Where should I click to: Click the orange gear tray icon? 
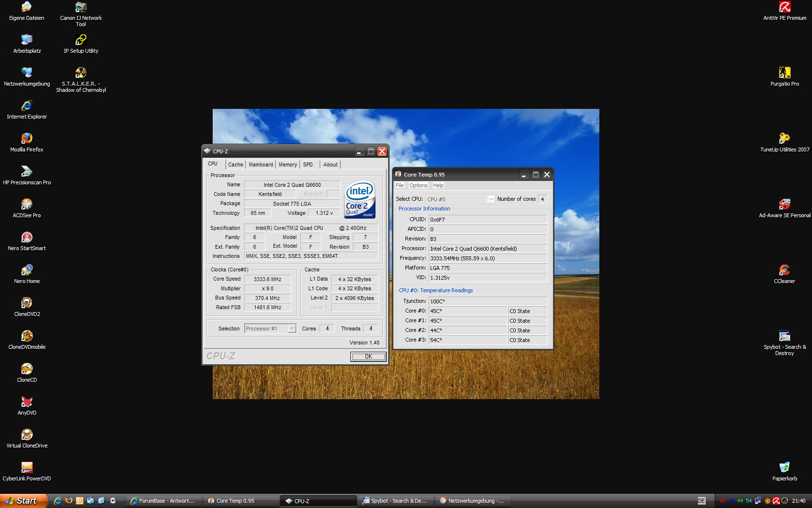pyautogui.click(x=767, y=501)
